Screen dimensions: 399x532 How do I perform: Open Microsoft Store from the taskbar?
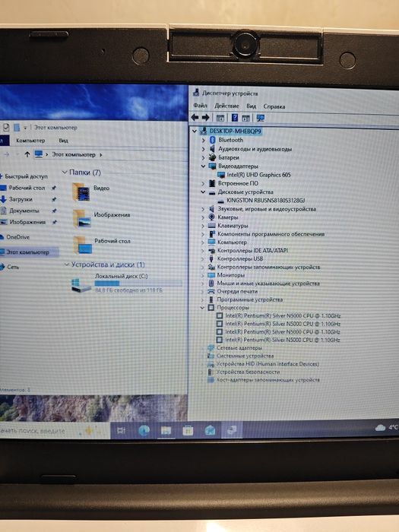(188, 431)
